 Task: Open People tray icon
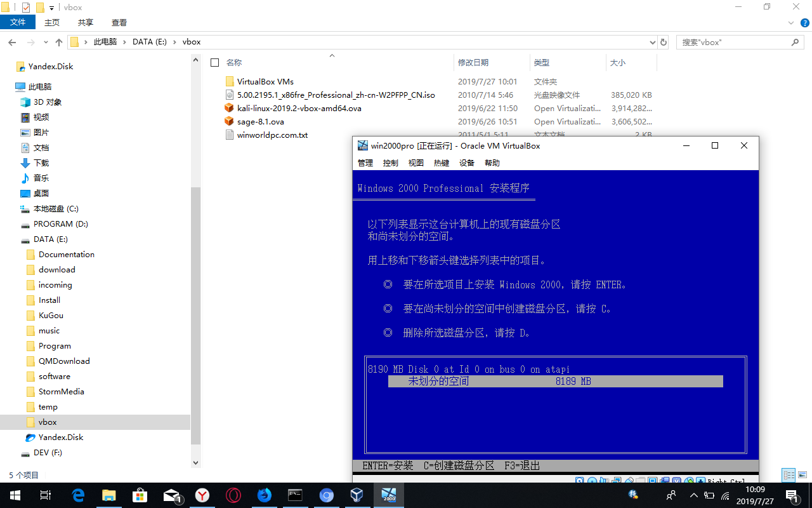click(x=671, y=495)
